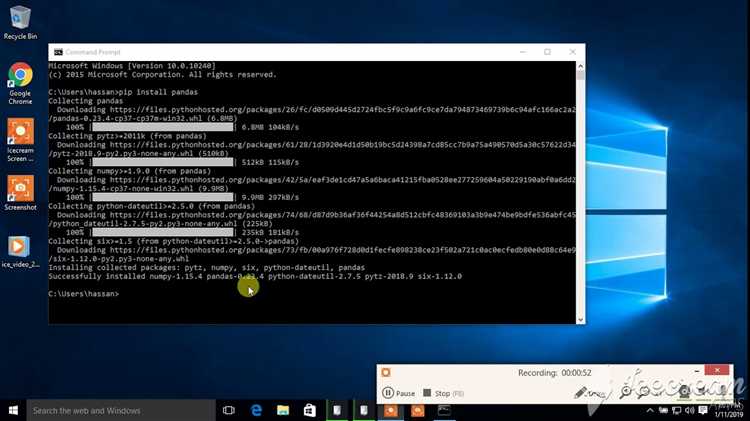Open Task View from the taskbar
Screen dimensions: 750x421
229,410
